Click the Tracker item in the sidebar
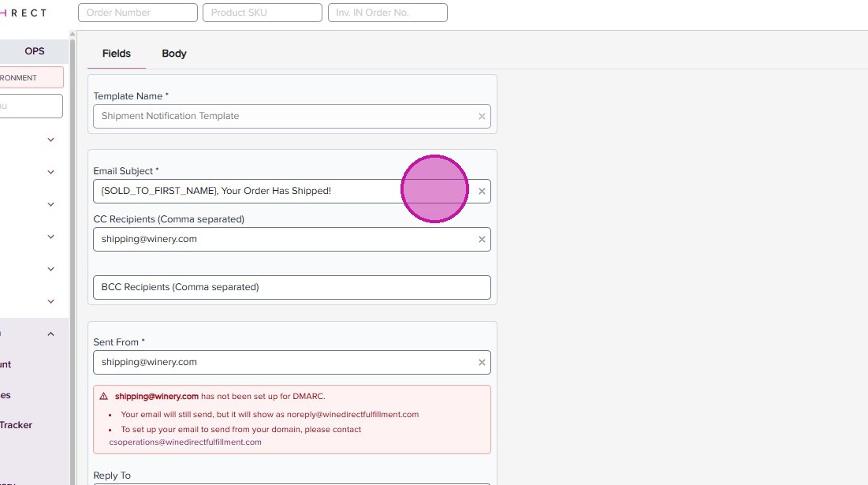This screenshot has width=868, height=485. 17,425
